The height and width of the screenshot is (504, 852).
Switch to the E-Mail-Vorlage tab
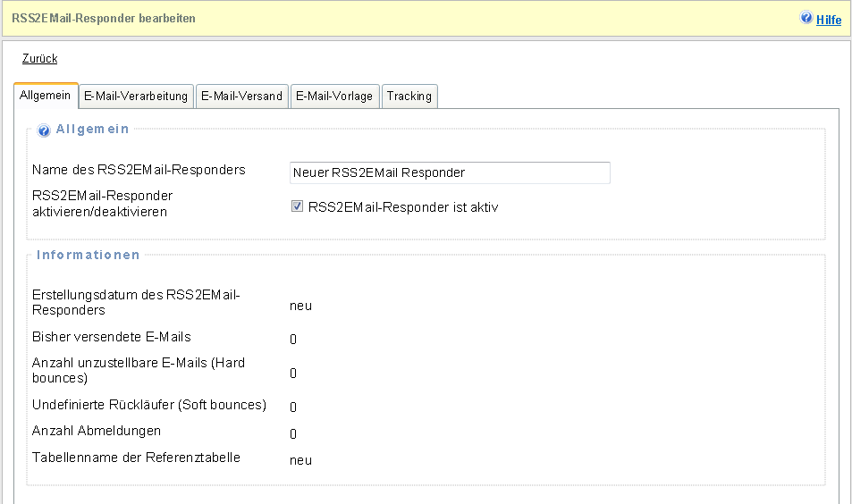(x=334, y=97)
